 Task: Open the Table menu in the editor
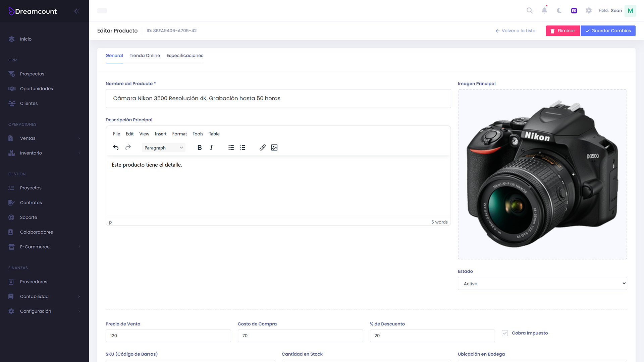tap(214, 134)
